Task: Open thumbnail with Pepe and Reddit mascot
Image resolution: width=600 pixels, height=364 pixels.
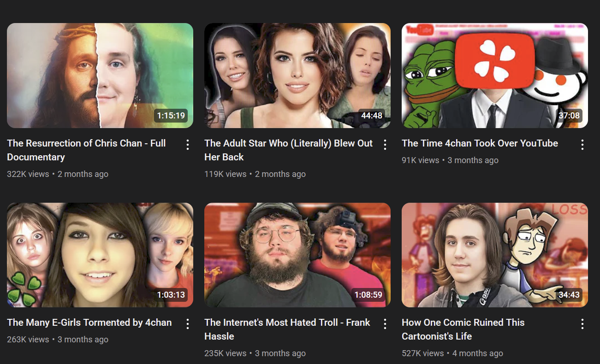Action: coord(495,76)
